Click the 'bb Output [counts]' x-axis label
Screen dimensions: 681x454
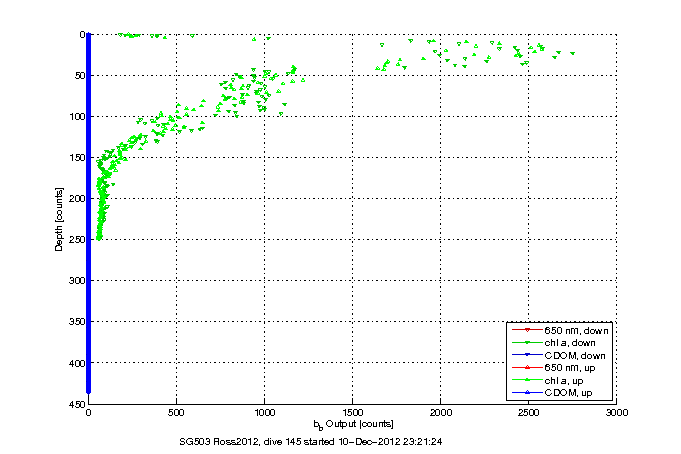point(353,424)
